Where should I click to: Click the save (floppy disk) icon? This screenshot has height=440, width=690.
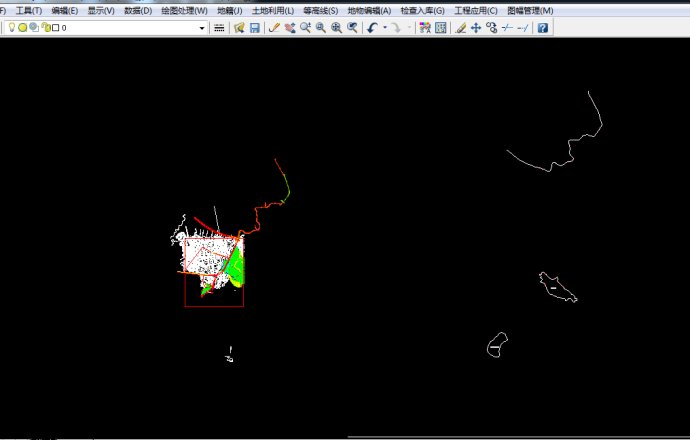click(x=254, y=28)
